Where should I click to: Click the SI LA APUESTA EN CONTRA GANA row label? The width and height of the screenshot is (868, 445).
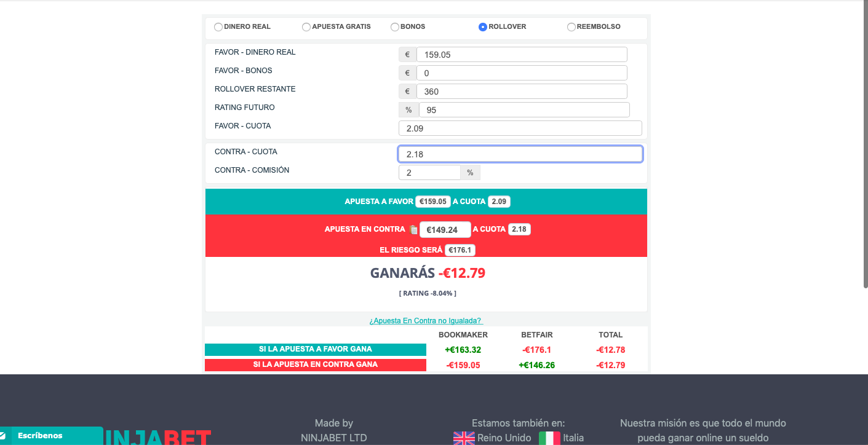point(316,364)
